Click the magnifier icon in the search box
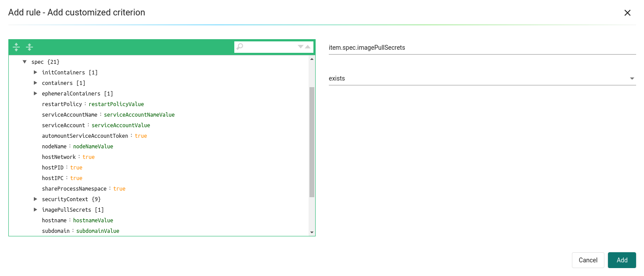644x276 pixels. (240, 47)
